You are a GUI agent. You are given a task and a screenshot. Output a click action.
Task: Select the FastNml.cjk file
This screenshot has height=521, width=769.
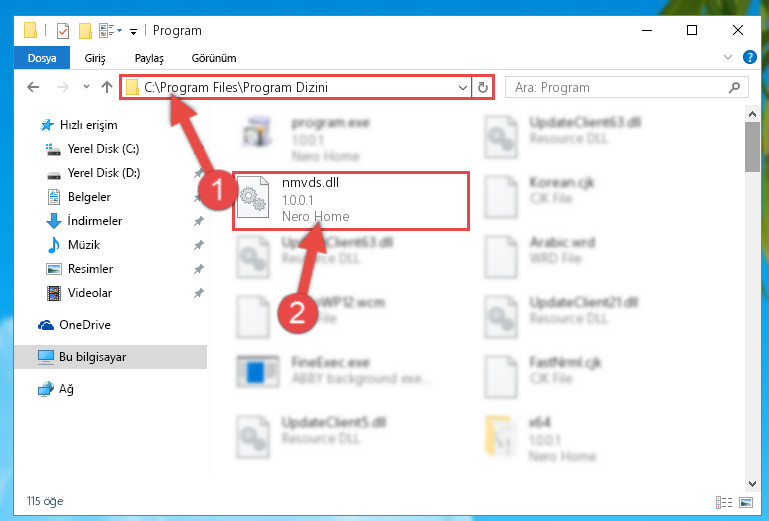click(542, 377)
